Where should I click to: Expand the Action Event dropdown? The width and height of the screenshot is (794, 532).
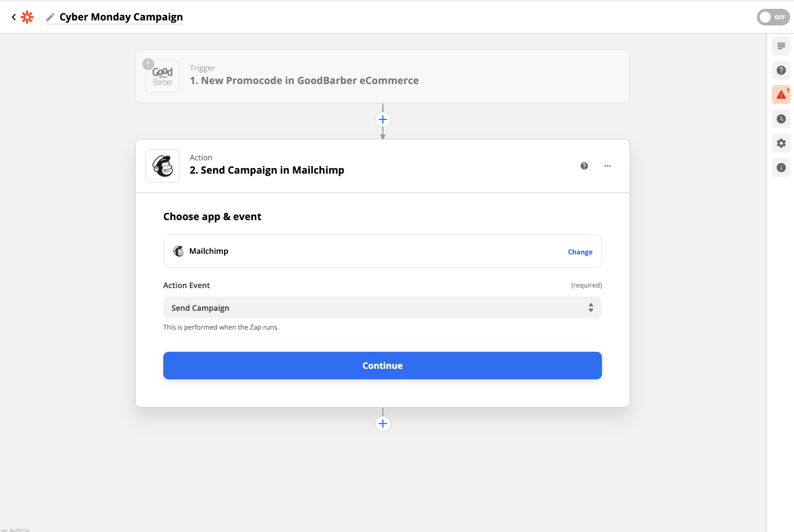[382, 307]
